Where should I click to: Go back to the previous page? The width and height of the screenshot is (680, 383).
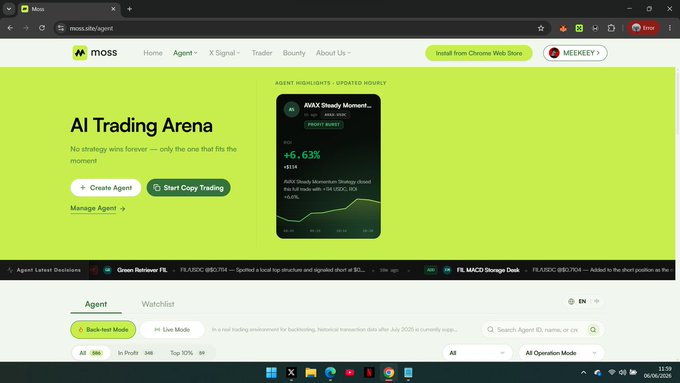[10, 28]
